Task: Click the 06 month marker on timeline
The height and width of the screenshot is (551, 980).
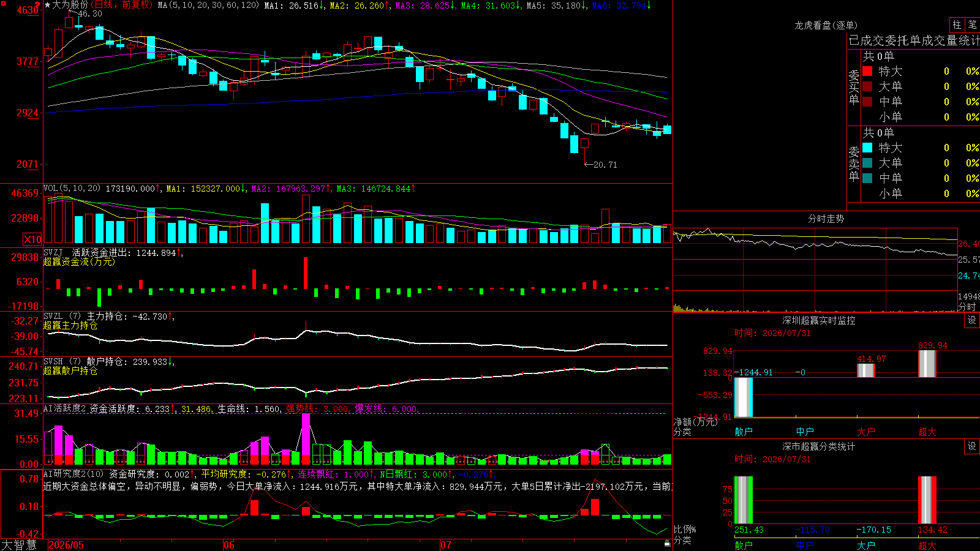Action: tap(229, 545)
